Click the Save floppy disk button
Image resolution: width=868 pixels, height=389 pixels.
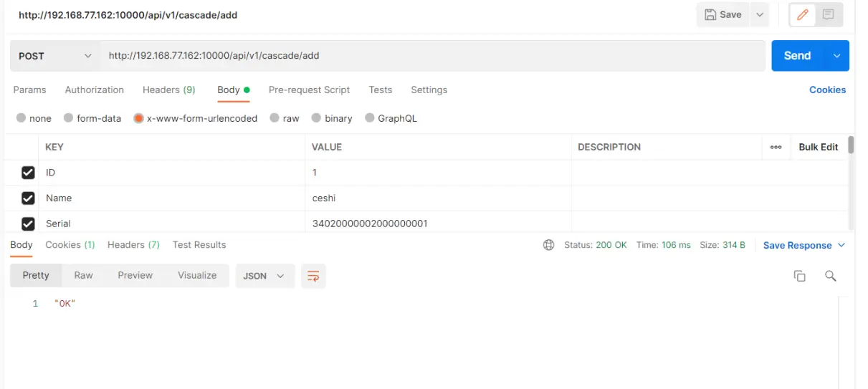(x=722, y=15)
